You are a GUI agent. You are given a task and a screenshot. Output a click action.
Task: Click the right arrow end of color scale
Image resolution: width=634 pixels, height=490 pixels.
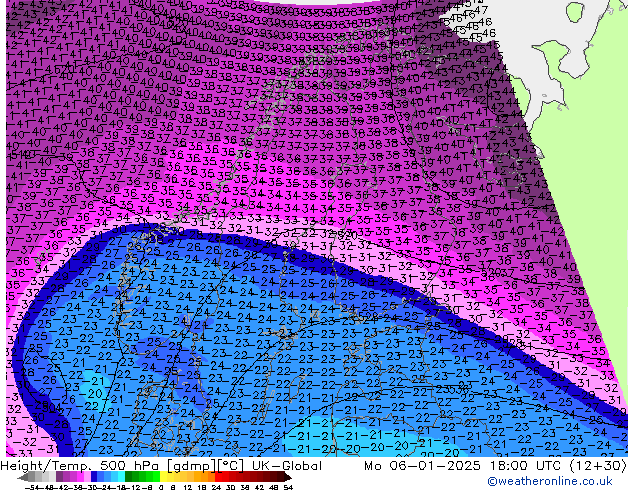288,477
